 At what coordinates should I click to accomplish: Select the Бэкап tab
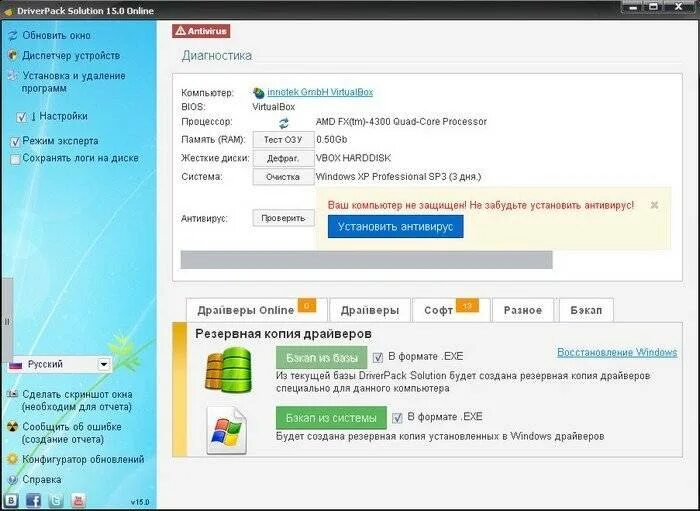pyautogui.click(x=586, y=310)
